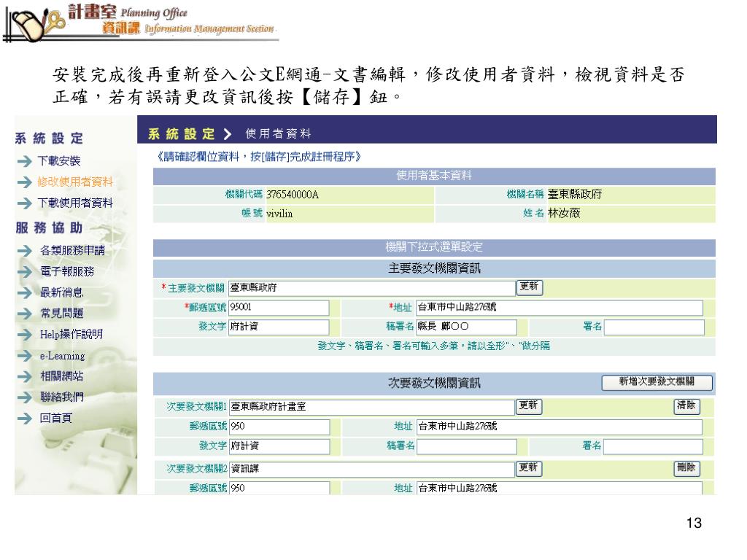Return via 回首頁 link
This screenshot has height=560, width=747.
[56, 418]
